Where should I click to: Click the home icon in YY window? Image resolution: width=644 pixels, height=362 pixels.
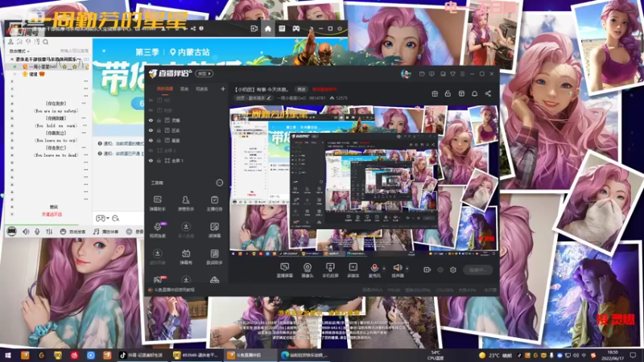click(x=268, y=29)
